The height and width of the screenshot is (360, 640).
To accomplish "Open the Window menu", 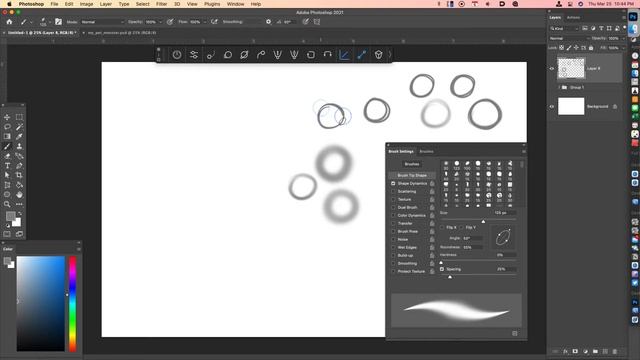I will (x=235, y=4).
